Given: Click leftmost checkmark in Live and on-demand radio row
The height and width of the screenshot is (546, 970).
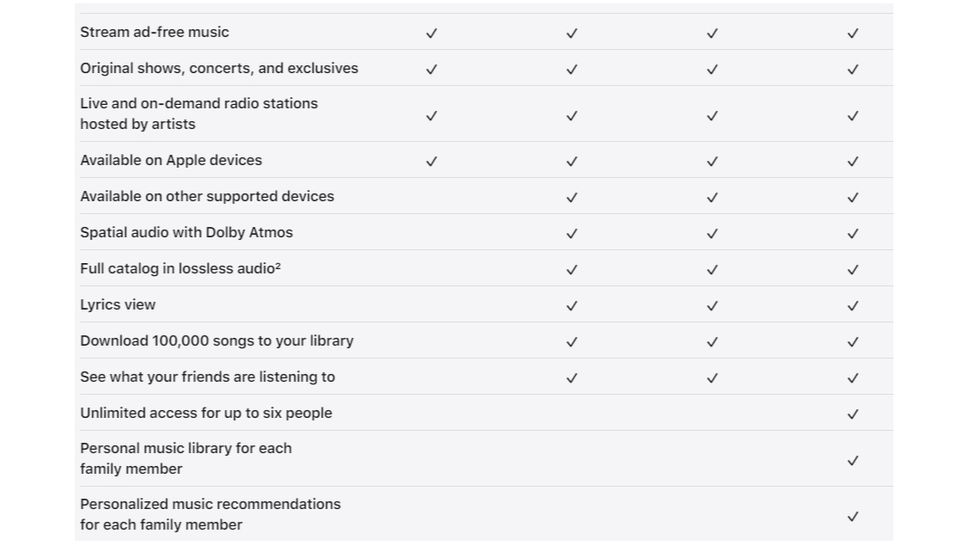Looking at the screenshot, I should 432,116.
